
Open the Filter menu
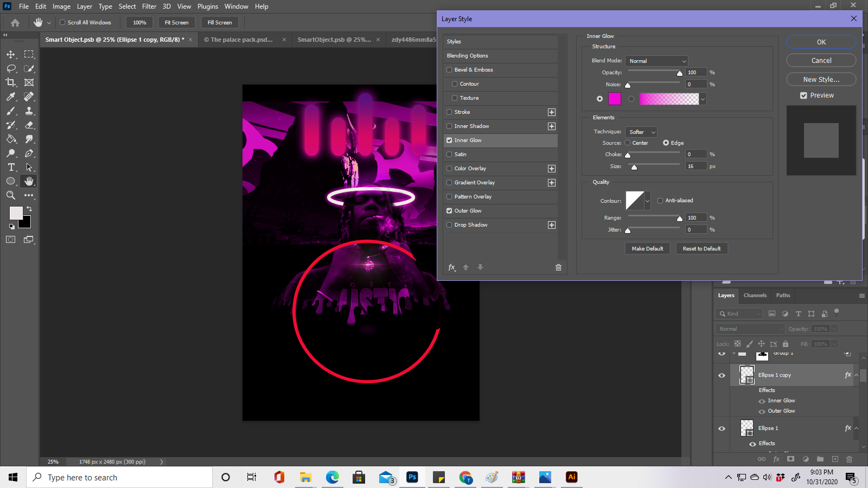pyautogui.click(x=149, y=6)
